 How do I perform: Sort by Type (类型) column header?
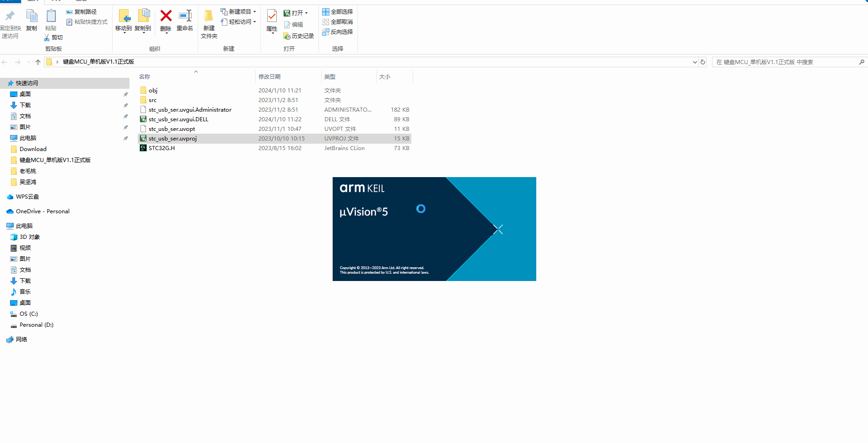pos(330,77)
